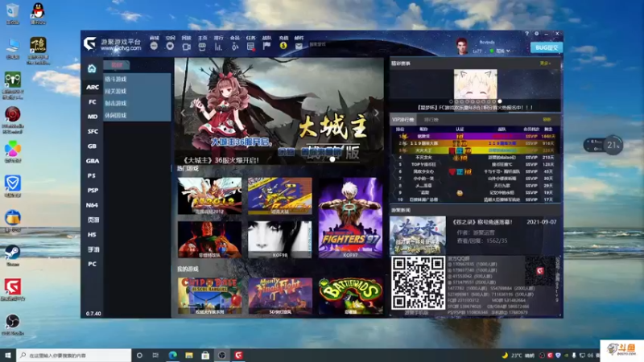Open Chip 'n Dale Rescue Rangers thumbnail

209,296
